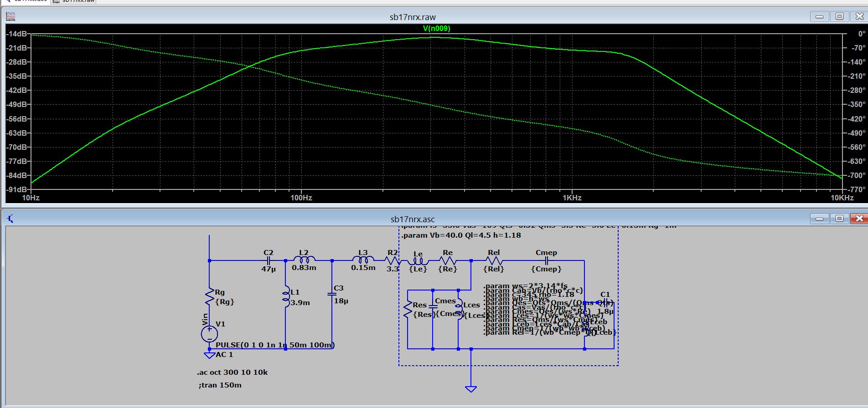This screenshot has width=868, height=408.
Task: Click the 10Hz frequency axis label
Action: [x=31, y=198]
